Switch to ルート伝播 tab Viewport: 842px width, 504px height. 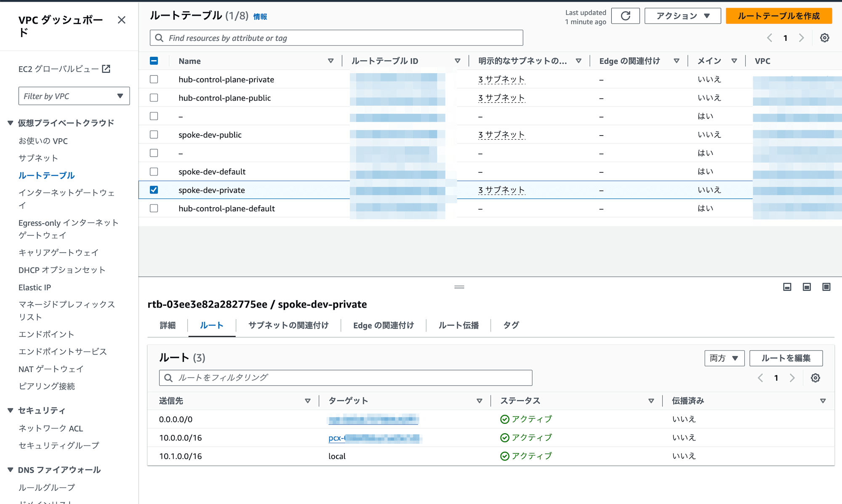coord(458,325)
